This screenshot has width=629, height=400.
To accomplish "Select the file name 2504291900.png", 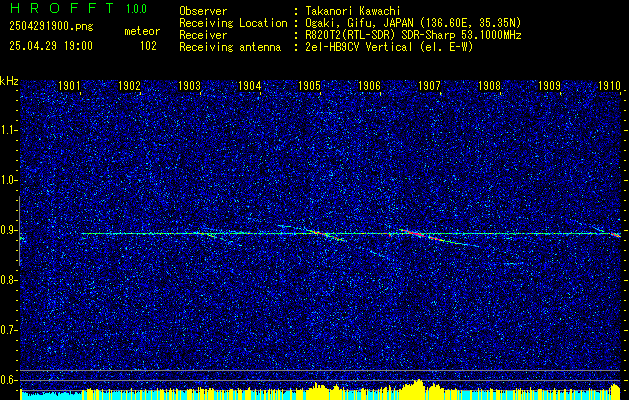I will pyautogui.click(x=51, y=27).
